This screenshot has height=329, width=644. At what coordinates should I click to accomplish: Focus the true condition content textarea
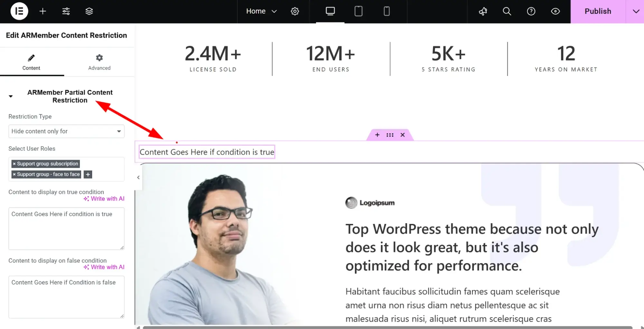coord(66,228)
